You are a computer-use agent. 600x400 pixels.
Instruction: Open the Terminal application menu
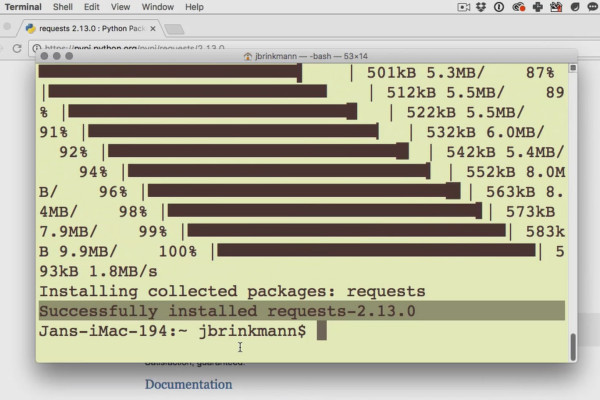(x=23, y=7)
